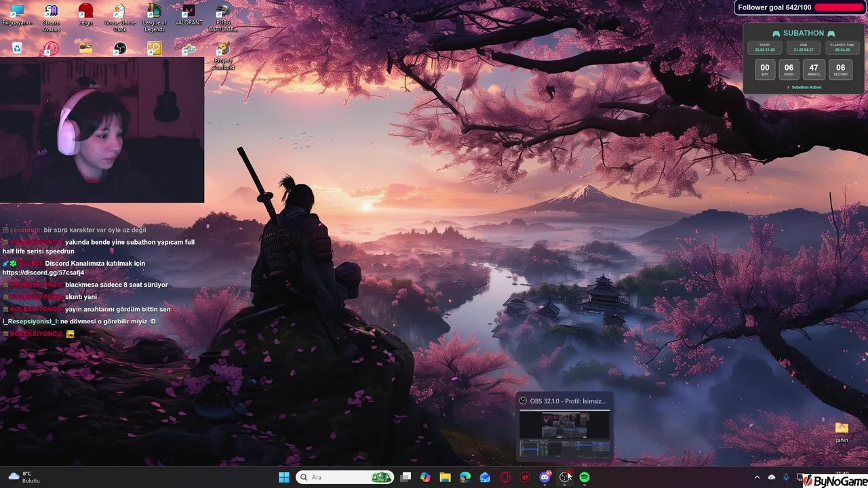Open the red gear taskbar app
Screen dimensions: 868x488
pyautogui.click(x=525, y=477)
